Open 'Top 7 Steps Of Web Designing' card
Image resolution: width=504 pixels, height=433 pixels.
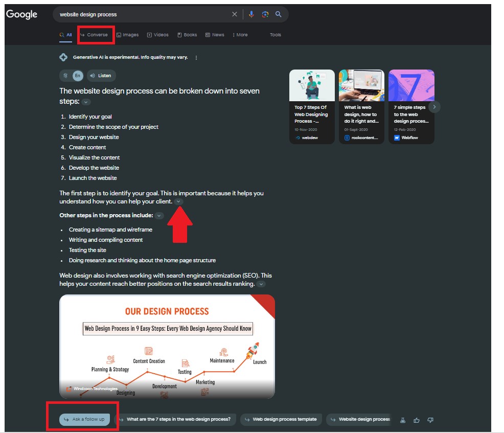click(x=312, y=107)
